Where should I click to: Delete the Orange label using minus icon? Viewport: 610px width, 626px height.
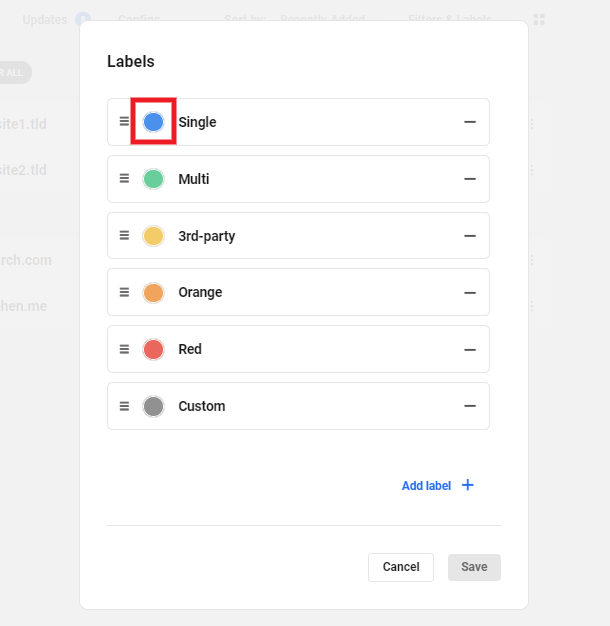tap(469, 293)
